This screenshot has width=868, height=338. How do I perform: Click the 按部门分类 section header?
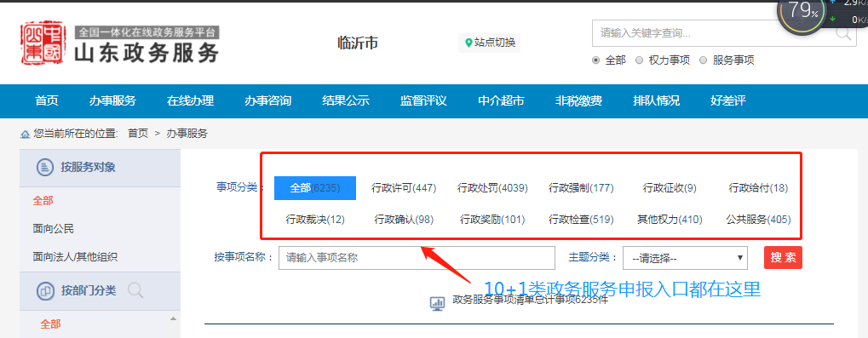[x=100, y=290]
